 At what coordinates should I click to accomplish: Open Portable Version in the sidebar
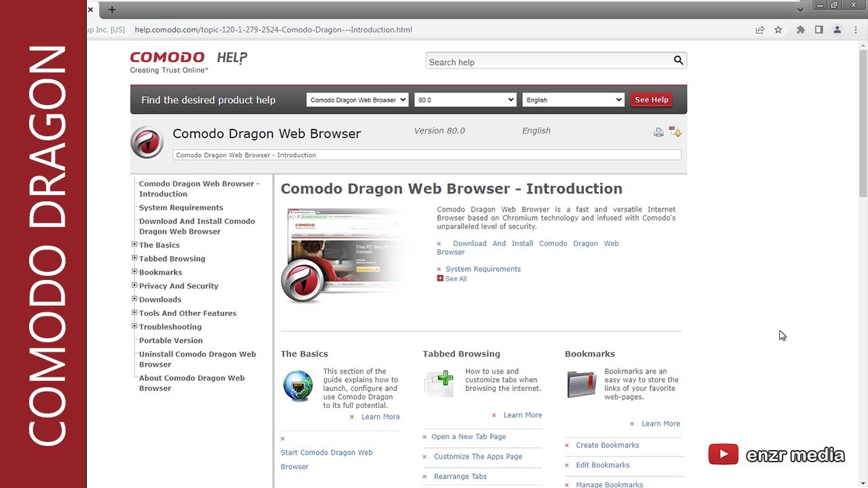(171, 340)
